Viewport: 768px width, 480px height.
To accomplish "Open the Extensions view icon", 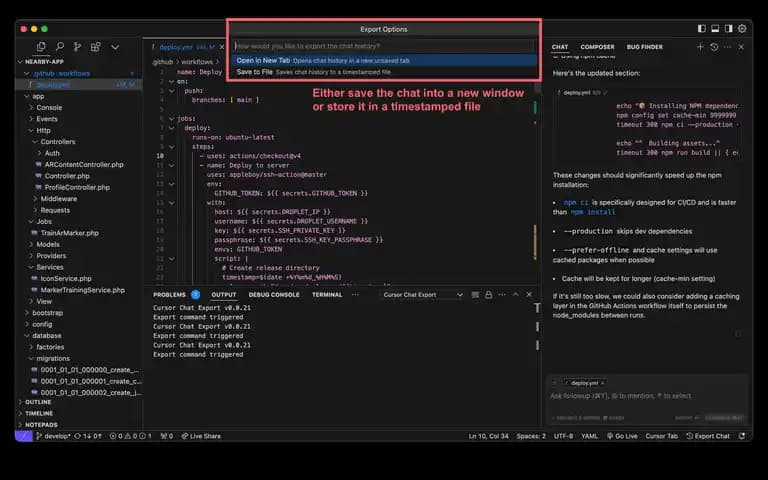I will click(x=96, y=47).
